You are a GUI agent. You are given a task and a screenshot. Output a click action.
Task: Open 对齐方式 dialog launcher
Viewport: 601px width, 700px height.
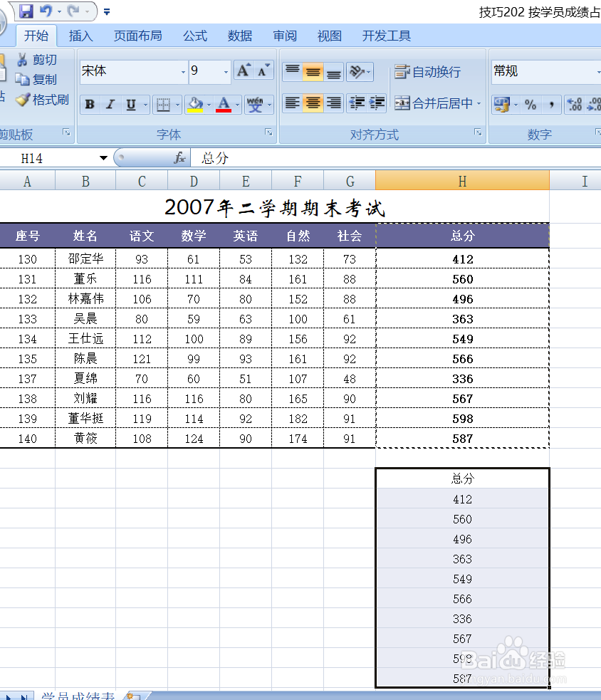pyautogui.click(x=478, y=132)
